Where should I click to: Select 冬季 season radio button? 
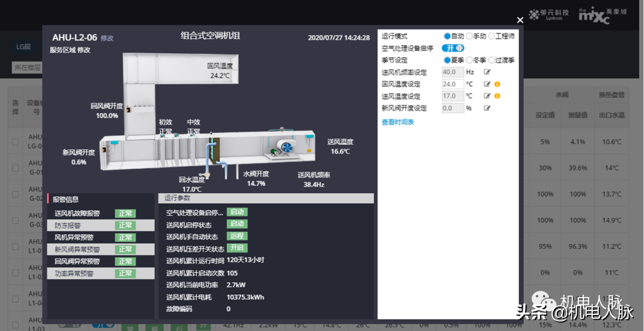(469, 60)
